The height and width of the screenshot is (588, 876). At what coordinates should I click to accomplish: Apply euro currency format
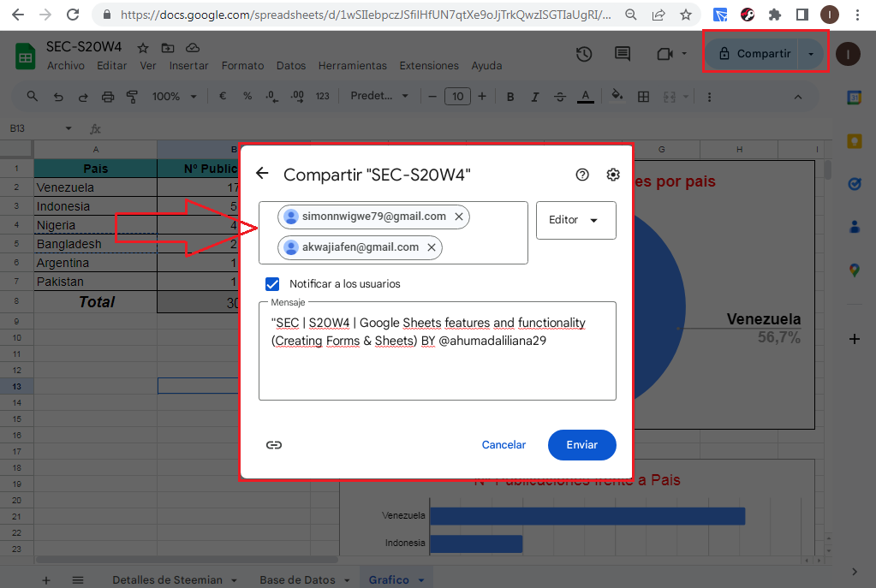223,96
